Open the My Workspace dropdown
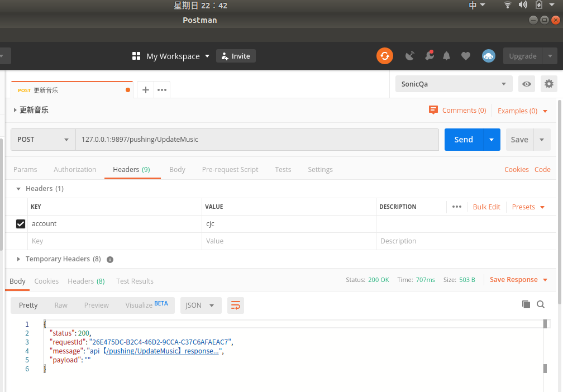The height and width of the screenshot is (392, 563). tap(178, 56)
